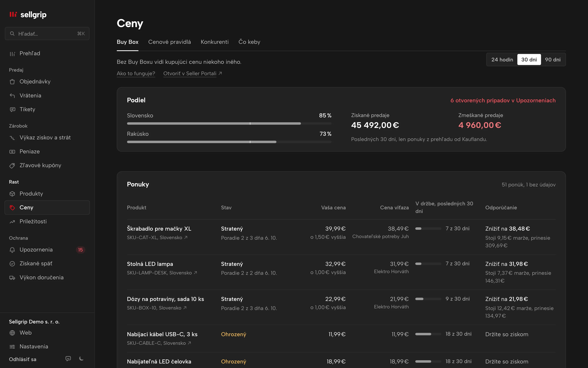Select the 90 dní time range
This screenshot has height=368, width=588.
(553, 60)
